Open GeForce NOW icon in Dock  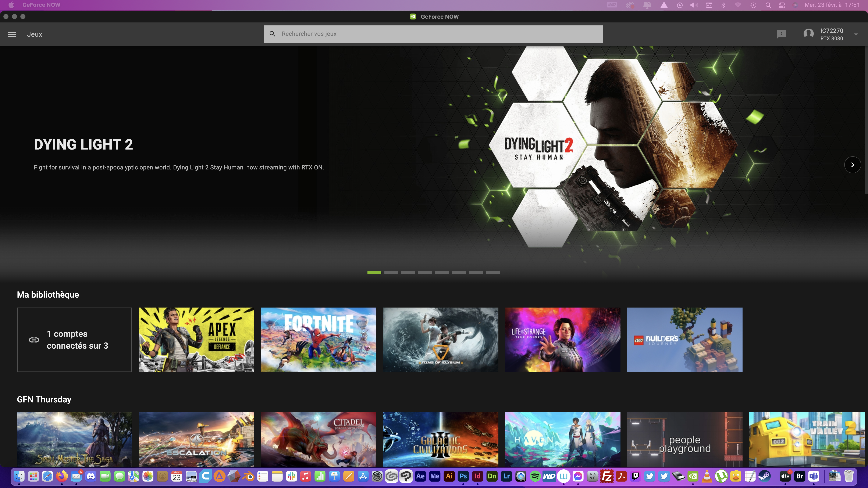[693, 476]
